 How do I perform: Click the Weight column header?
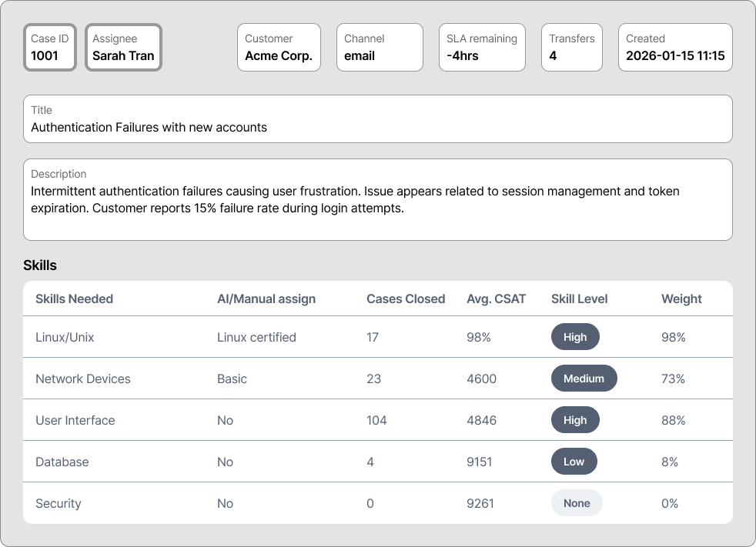tap(681, 299)
